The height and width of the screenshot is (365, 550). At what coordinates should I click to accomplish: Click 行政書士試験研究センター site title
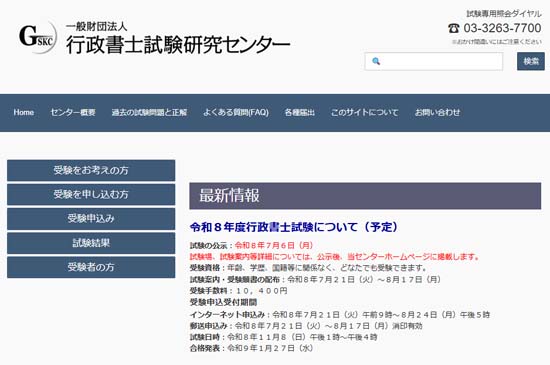click(178, 45)
